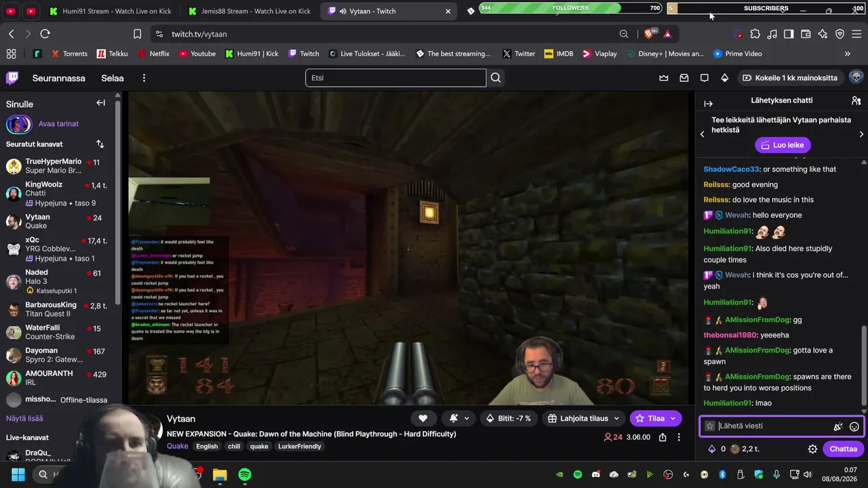Screen dimensions: 868x488
Task: Open Twitch notifications inbox icon
Action: [x=684, y=78]
